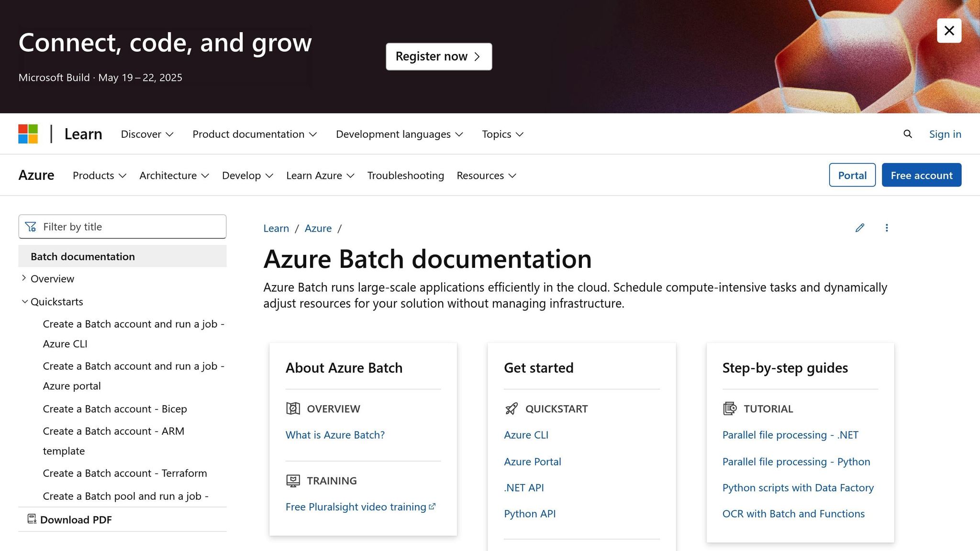Click the Free account button
Image resolution: width=980 pixels, height=551 pixels.
click(922, 175)
